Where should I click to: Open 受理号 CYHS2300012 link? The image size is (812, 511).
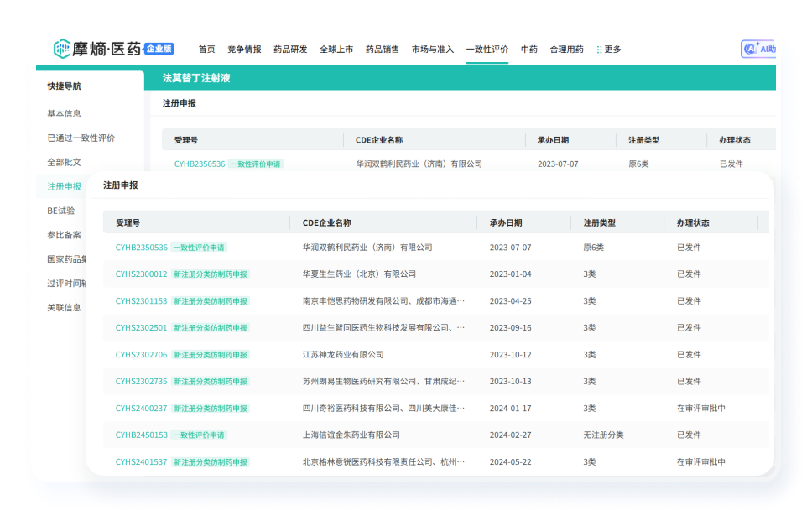(142, 274)
